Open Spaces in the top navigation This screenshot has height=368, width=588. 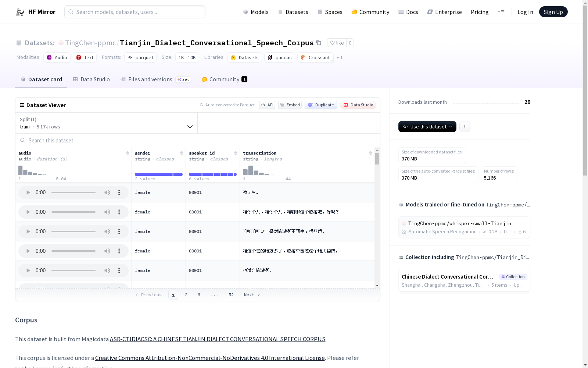coord(330,12)
